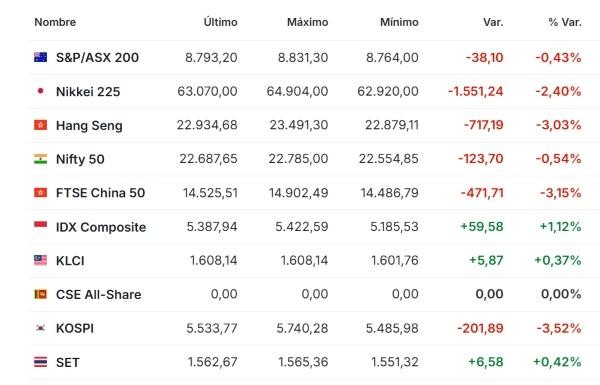This screenshot has height=385, width=600.
Task: Click the Thailand flag icon beside SET
Action: [x=41, y=362]
